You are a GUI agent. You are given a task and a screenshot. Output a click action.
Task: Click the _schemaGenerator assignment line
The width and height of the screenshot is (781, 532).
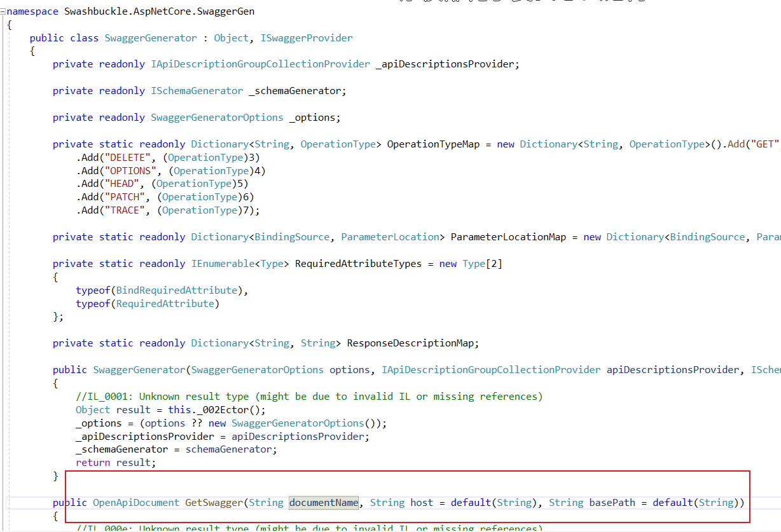177,449
